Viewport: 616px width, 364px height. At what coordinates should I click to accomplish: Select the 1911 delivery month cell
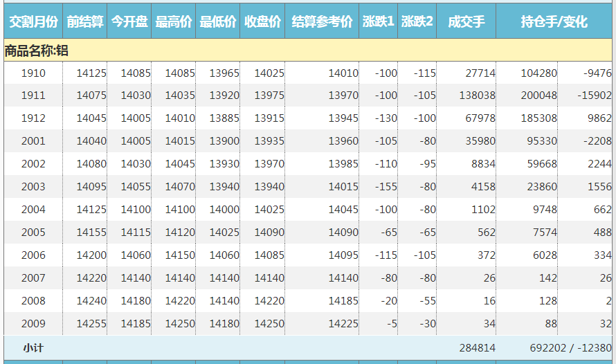33,95
